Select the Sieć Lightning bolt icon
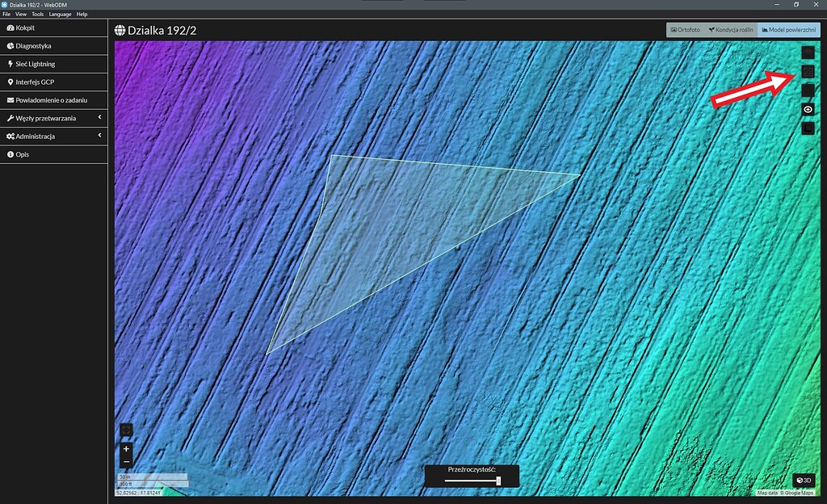Viewport: 827px width, 504px height. tap(10, 64)
